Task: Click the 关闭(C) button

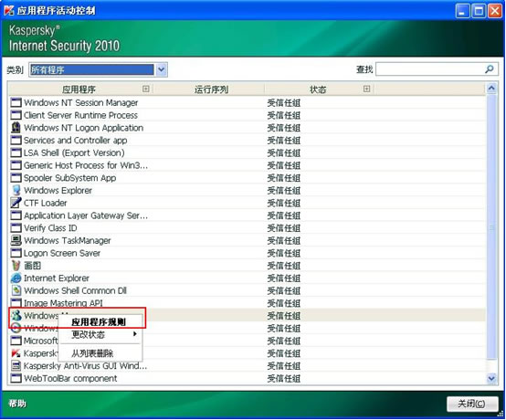Action: 472,404
